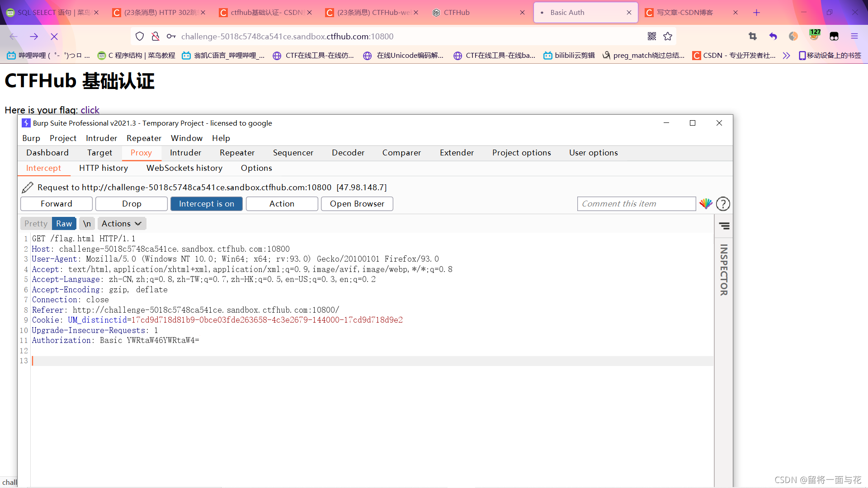Screen dimensions: 868x488
Task: Open the Burp help question-mark icon
Action: pyautogui.click(x=723, y=204)
